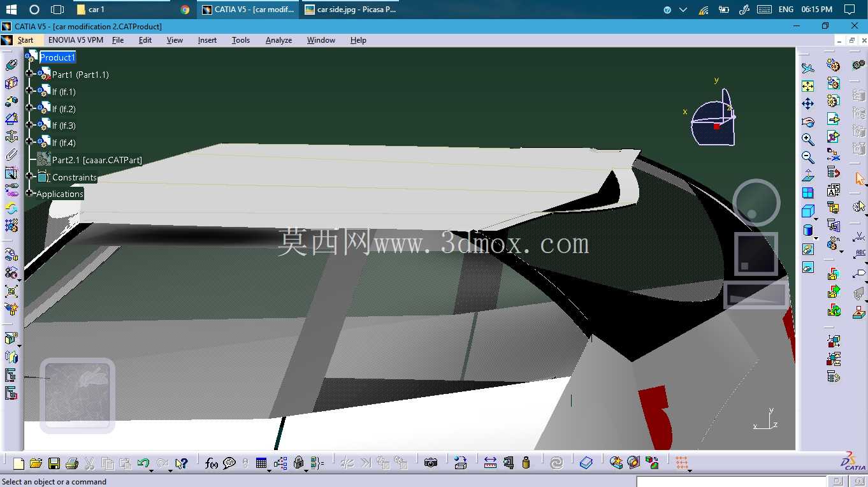This screenshot has width=868, height=487.
Task: Select the arrow Select tool
Action: coord(859,178)
